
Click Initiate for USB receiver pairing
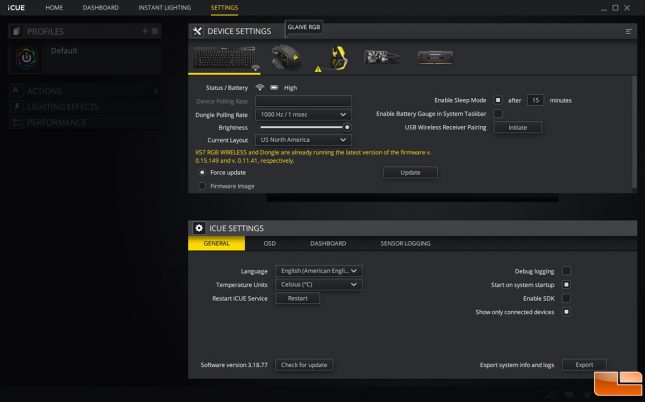[517, 128]
